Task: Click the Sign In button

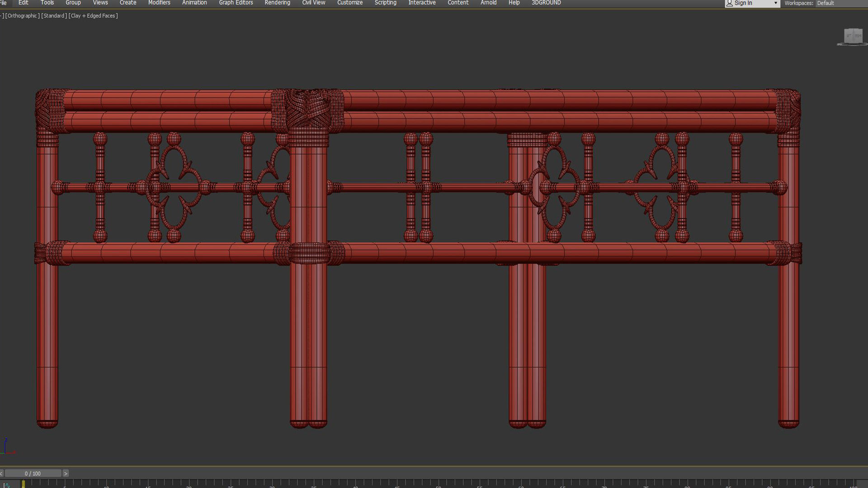Action: coord(743,3)
